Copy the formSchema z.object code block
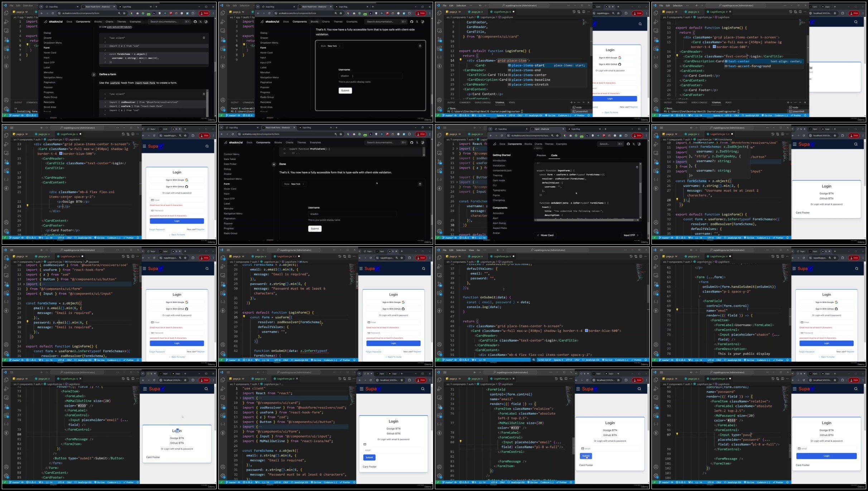The width and height of the screenshot is (868, 491). pos(204,38)
